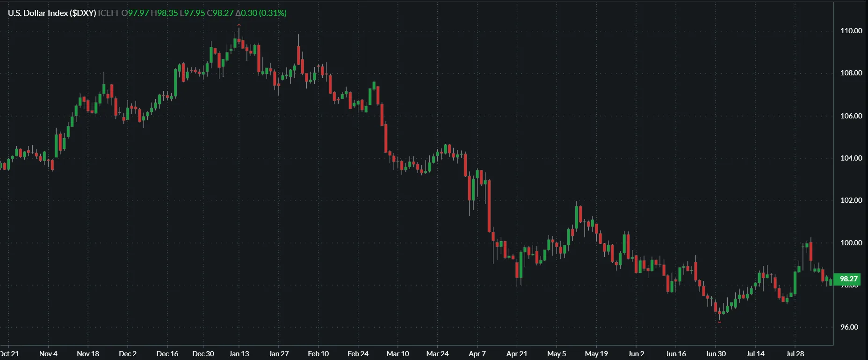Click the red high marker above the January peak
This screenshot has height=360, width=868.
239,25
